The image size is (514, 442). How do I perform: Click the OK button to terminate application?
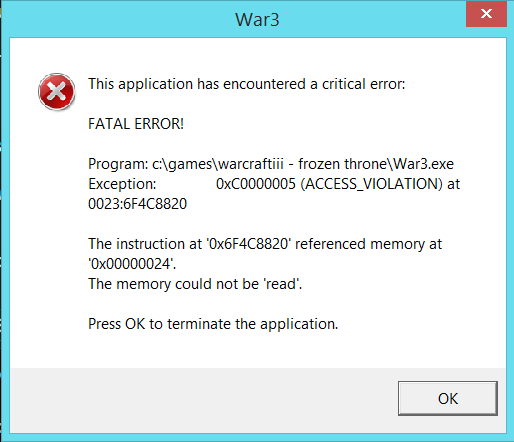448,398
